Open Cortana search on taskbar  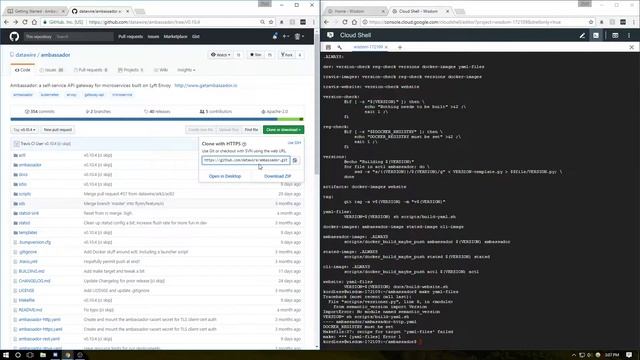[x=18, y=355]
